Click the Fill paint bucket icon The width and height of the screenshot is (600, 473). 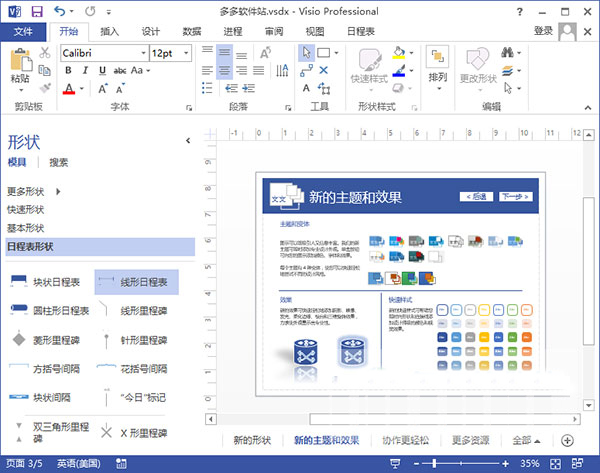click(x=399, y=53)
